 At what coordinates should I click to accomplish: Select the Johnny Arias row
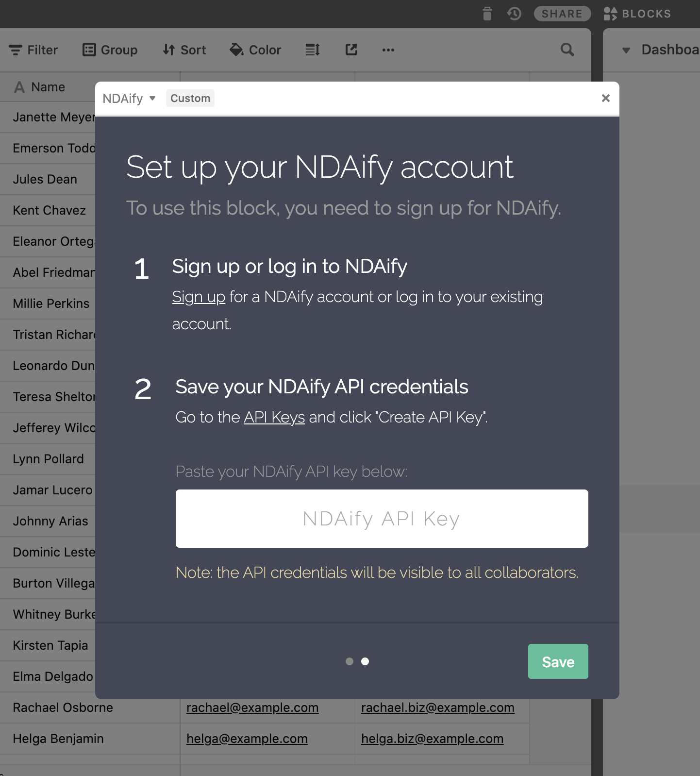50,521
